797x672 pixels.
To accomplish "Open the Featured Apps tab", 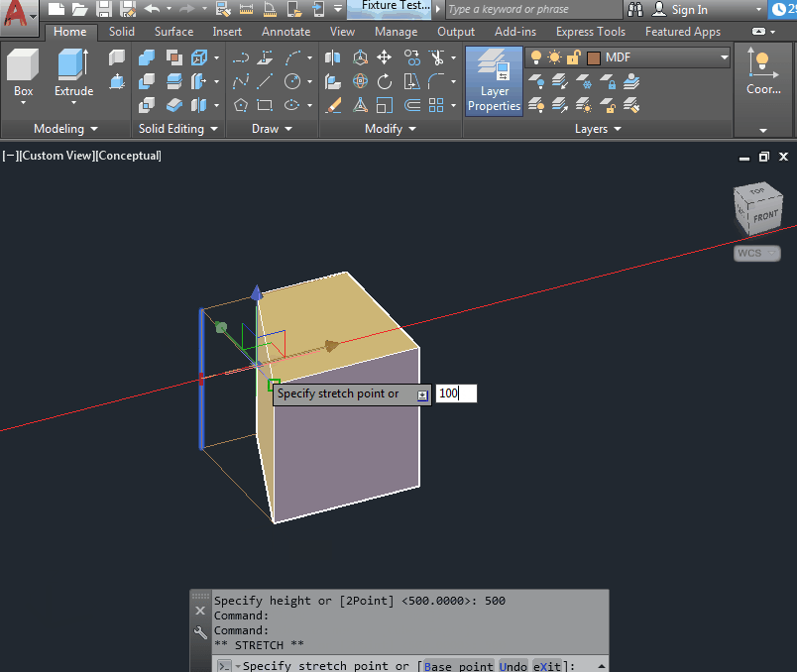I will [x=683, y=32].
